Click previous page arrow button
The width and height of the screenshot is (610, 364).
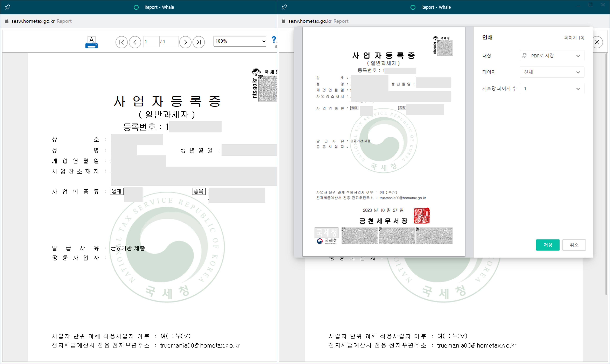135,42
